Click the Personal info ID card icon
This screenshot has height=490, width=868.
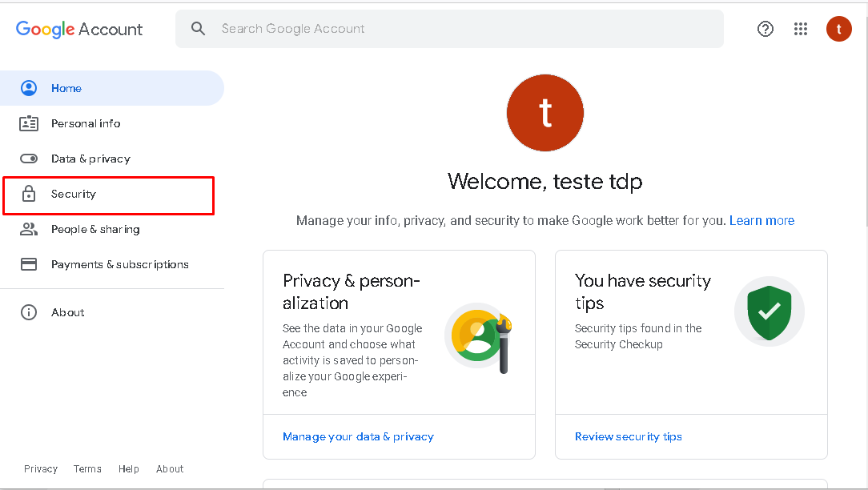[x=29, y=123]
